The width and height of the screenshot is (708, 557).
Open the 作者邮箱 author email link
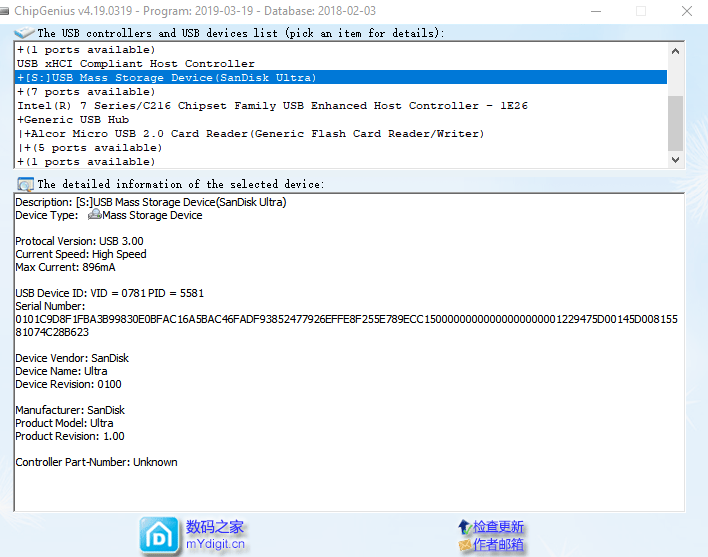coord(498,545)
